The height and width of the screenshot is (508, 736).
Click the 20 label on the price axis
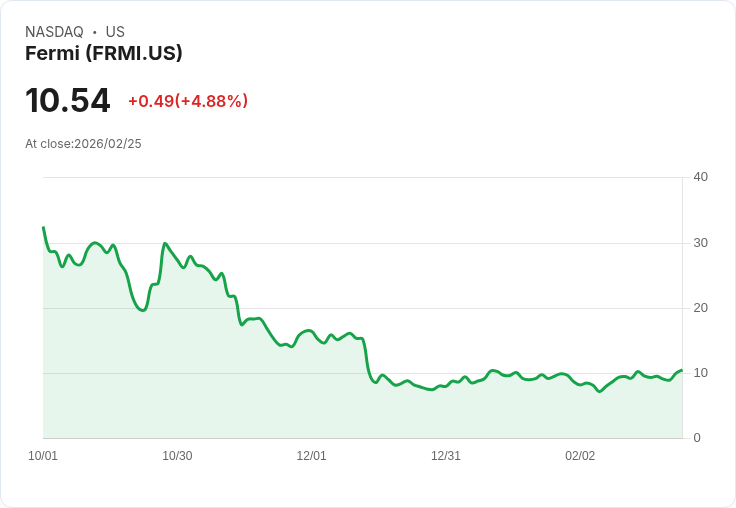pyautogui.click(x=700, y=308)
